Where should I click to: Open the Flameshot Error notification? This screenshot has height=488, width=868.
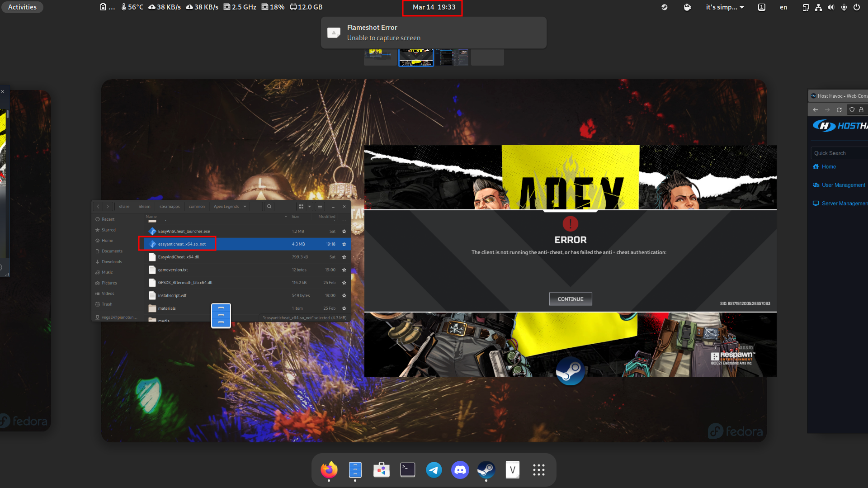tap(434, 33)
